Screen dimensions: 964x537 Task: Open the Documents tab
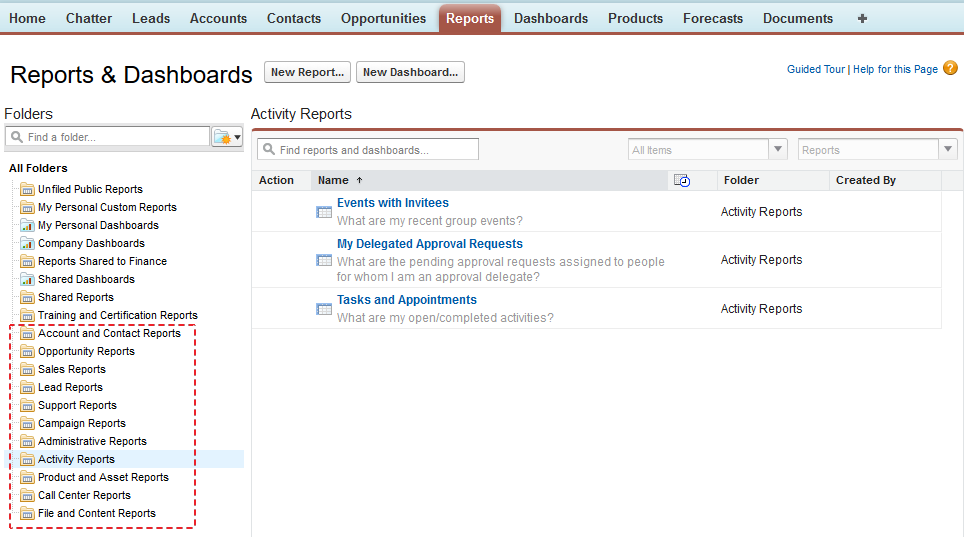point(798,18)
